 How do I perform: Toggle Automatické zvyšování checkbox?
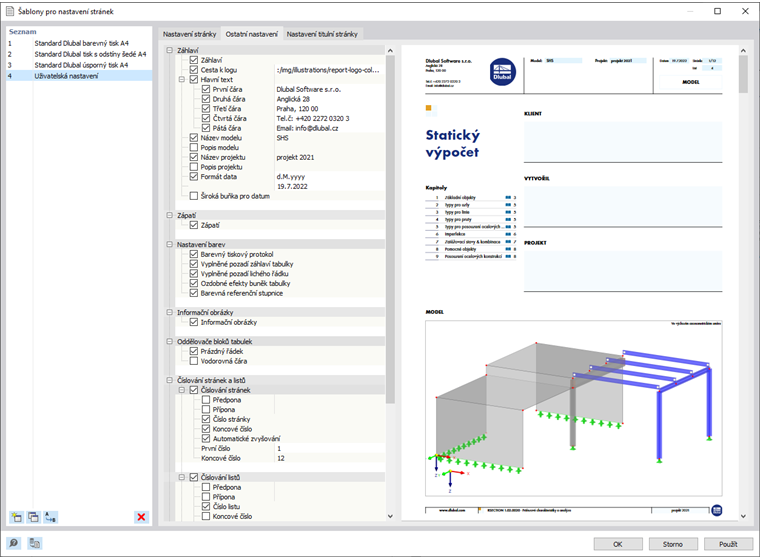click(x=206, y=438)
